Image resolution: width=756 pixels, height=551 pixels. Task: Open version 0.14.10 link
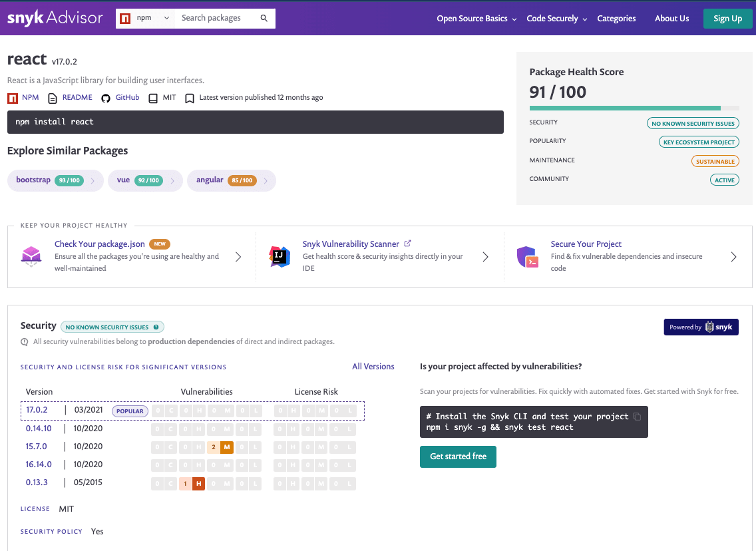pyautogui.click(x=39, y=428)
